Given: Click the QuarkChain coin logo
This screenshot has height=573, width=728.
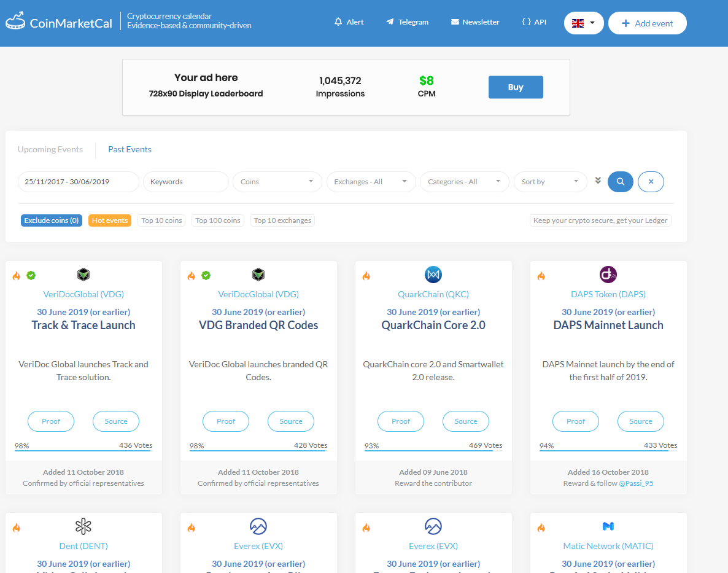Looking at the screenshot, I should pyautogui.click(x=433, y=275).
